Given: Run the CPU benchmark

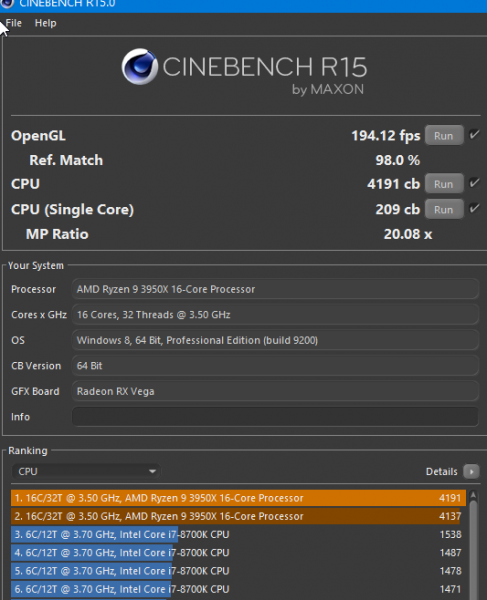Looking at the screenshot, I should (444, 184).
